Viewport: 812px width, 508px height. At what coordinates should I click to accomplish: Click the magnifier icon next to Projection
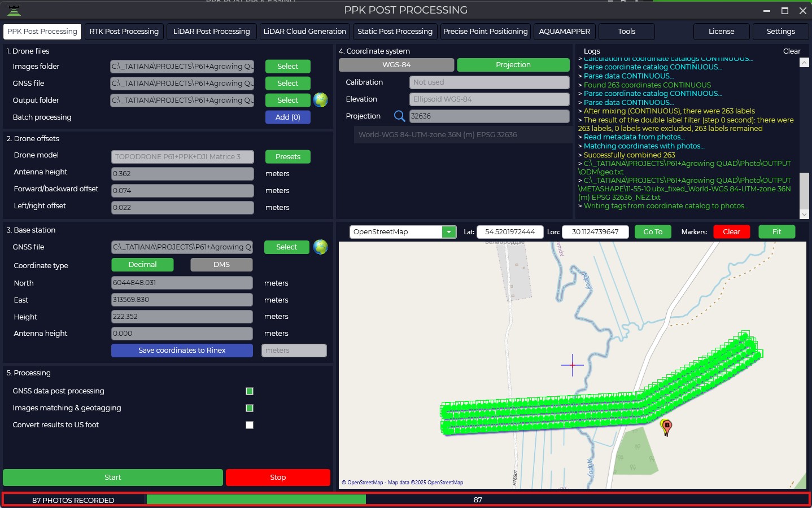[x=399, y=116]
